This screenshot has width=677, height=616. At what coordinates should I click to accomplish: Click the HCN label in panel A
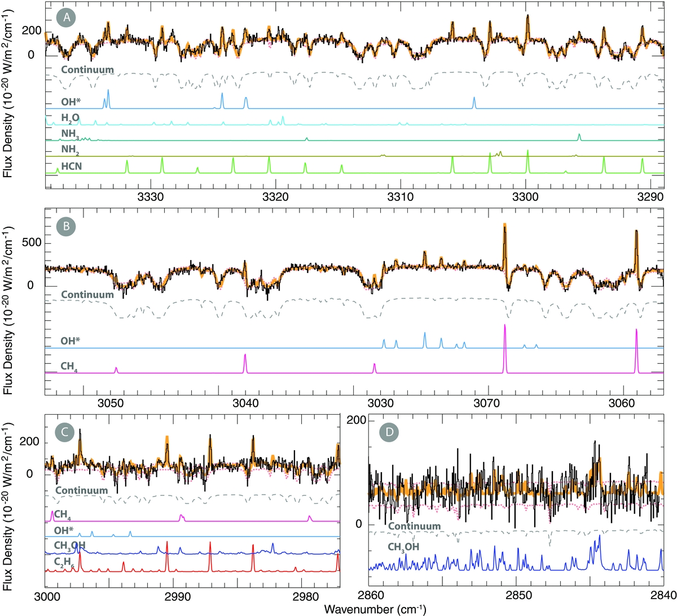click(x=71, y=166)
